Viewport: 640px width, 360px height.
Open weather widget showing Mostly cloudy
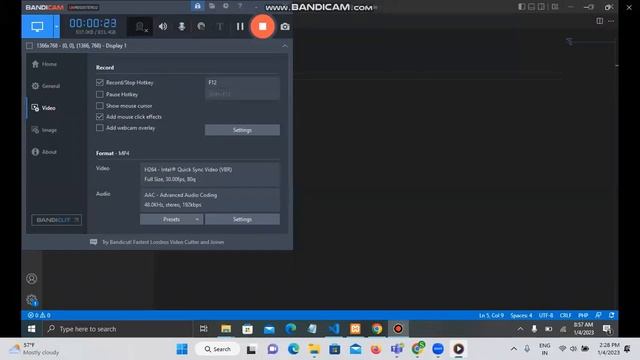[x=35, y=349]
